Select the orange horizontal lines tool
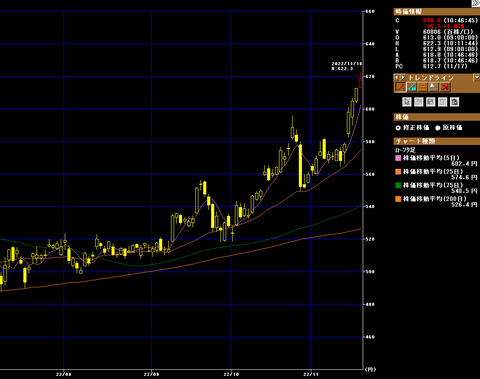The width and height of the screenshot is (480, 379). (x=422, y=87)
